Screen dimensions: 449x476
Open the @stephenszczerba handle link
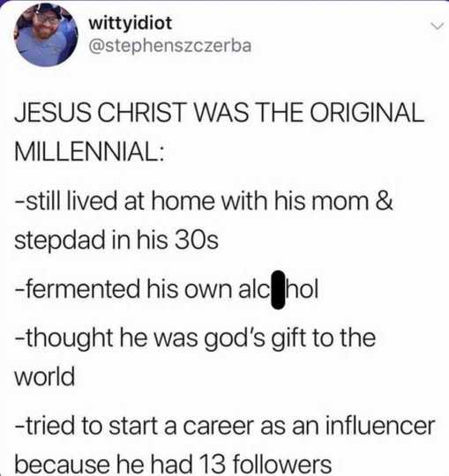[170, 46]
